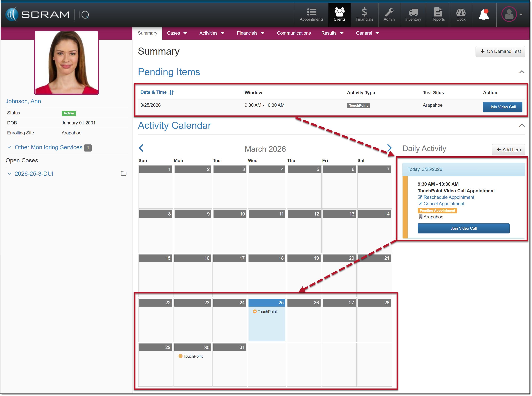Switch to the Communications tab

[294, 33]
